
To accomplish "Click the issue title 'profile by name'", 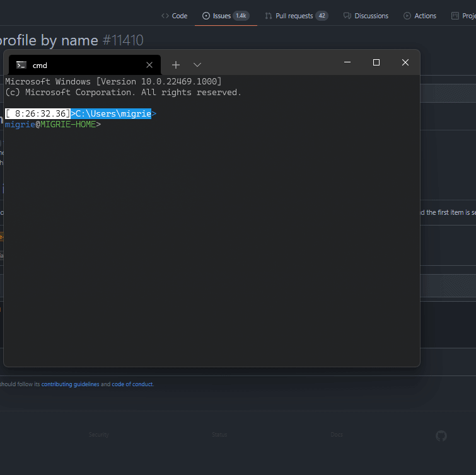I will [x=49, y=40].
